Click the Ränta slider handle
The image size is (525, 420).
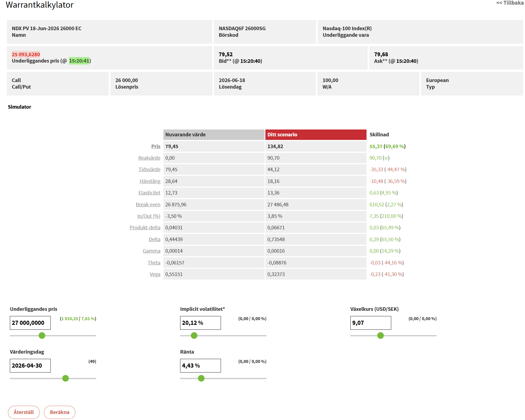click(201, 378)
